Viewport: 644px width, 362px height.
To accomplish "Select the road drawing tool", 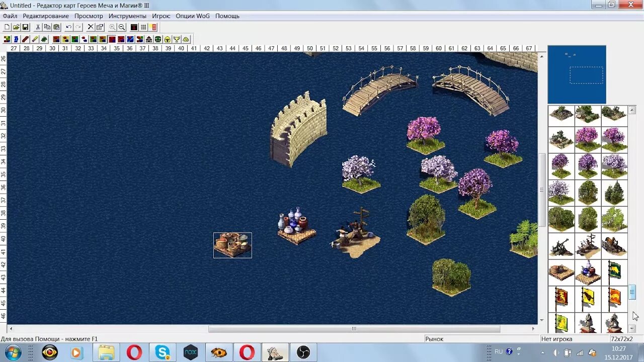I will tap(25, 39).
